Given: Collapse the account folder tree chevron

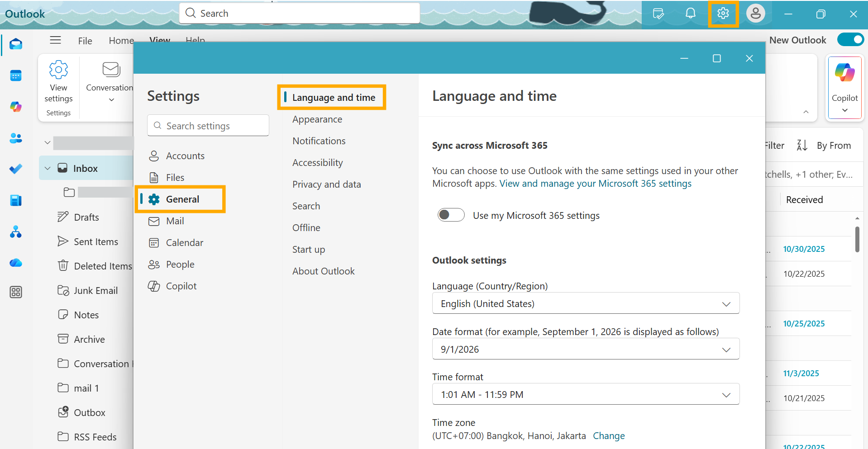Looking at the screenshot, I should coord(48,142).
